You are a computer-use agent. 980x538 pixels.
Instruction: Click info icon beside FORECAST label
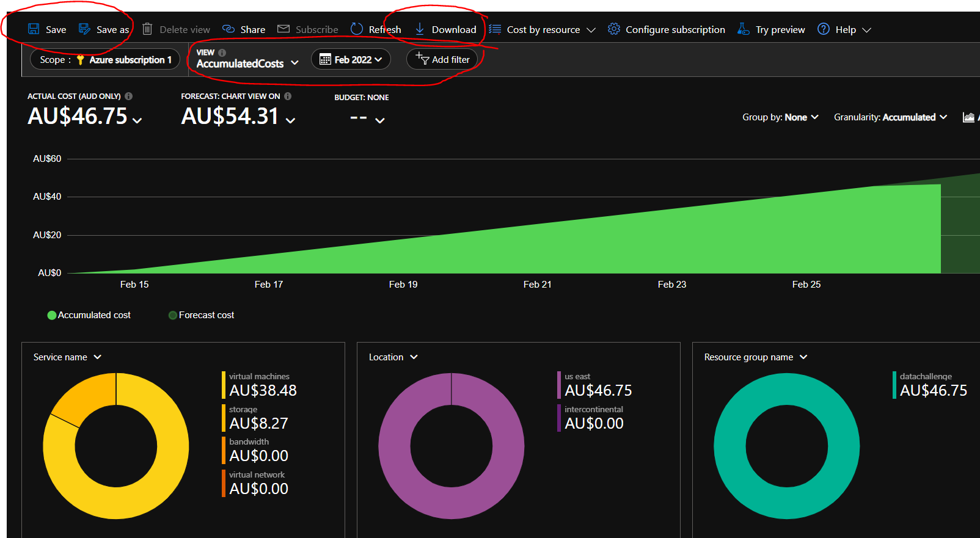[288, 96]
